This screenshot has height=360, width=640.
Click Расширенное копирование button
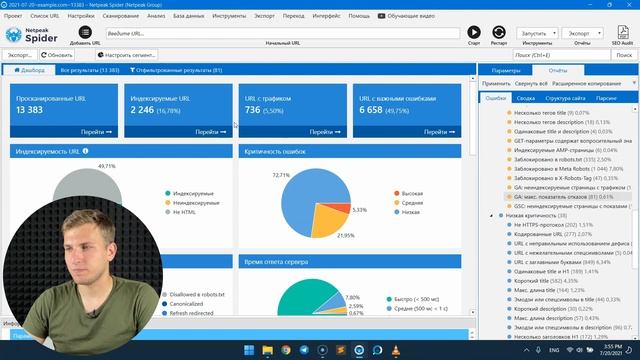click(x=587, y=83)
